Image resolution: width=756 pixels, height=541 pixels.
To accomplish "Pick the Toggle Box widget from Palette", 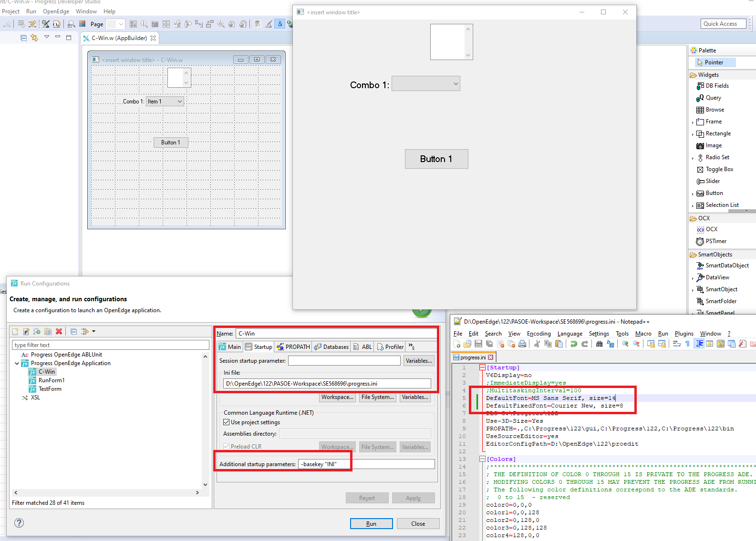I will pos(715,169).
